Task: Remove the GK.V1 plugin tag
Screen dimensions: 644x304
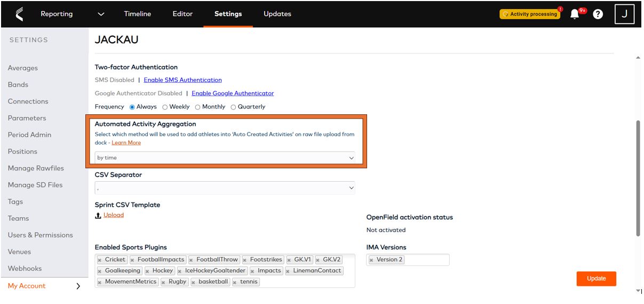Action: click(289, 260)
